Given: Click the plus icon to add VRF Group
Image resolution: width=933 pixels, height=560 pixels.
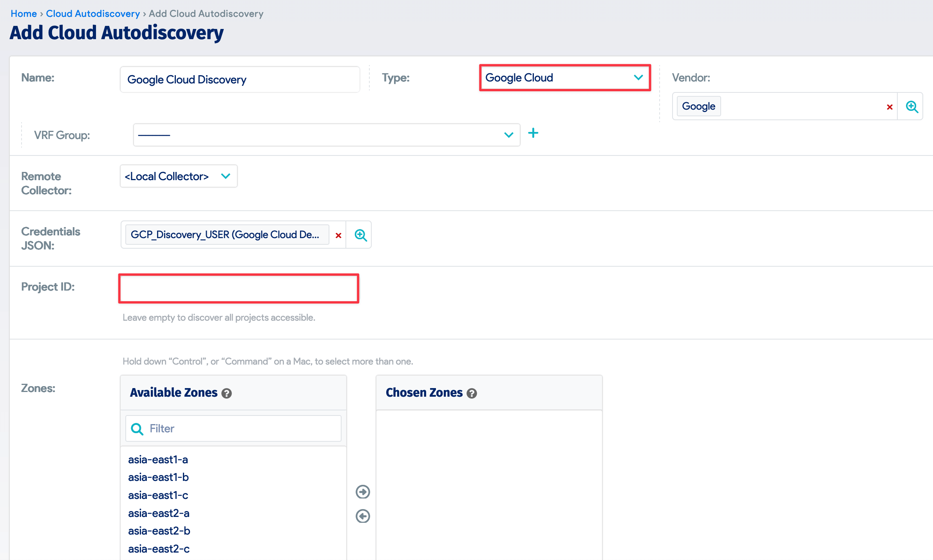Looking at the screenshot, I should (x=533, y=134).
